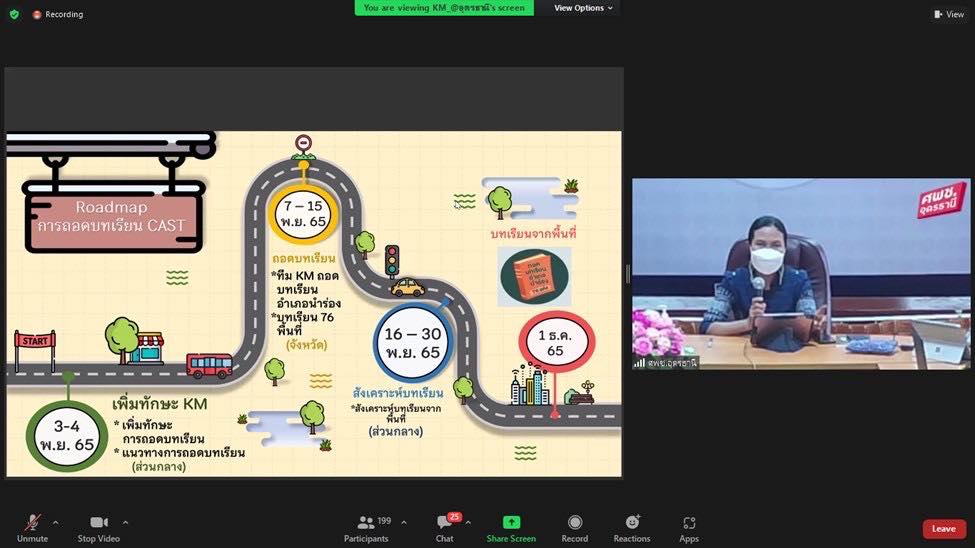
Task: Click the green Share Screen icon
Action: [x=511, y=522]
